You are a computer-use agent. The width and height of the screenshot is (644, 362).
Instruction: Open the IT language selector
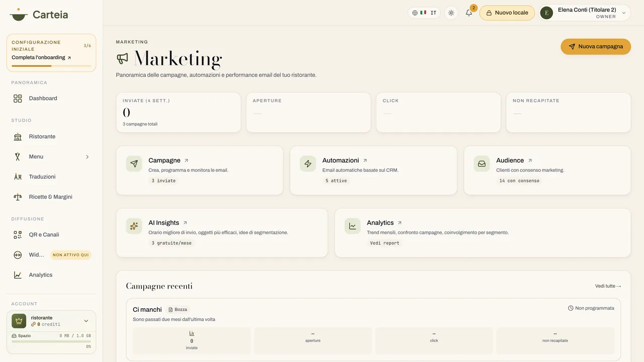(x=424, y=13)
